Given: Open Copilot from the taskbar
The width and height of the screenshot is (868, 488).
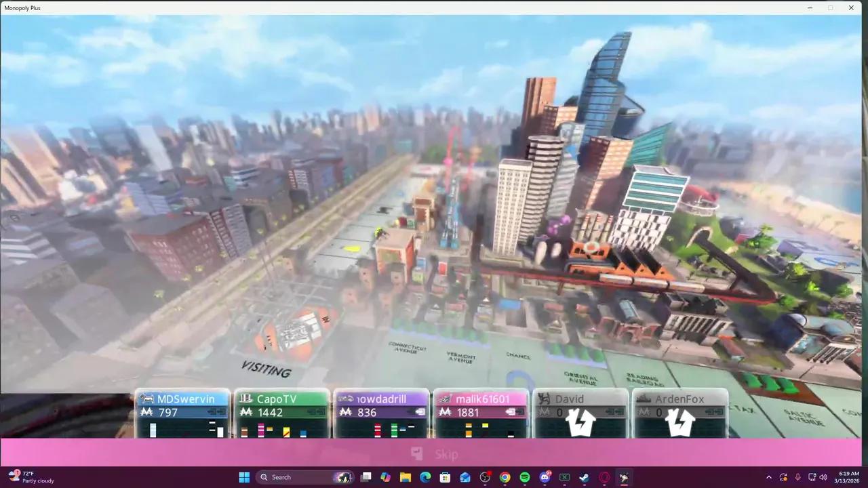Looking at the screenshot, I should coord(386,477).
